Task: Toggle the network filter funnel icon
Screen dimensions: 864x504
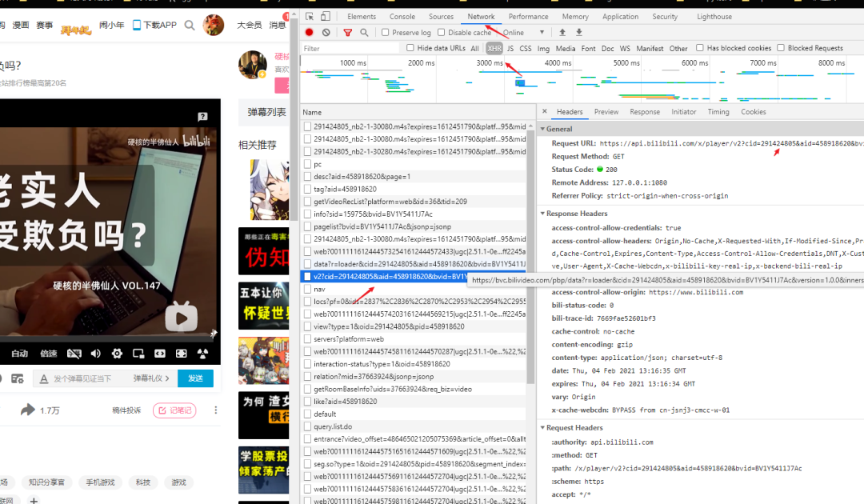Action: (348, 33)
